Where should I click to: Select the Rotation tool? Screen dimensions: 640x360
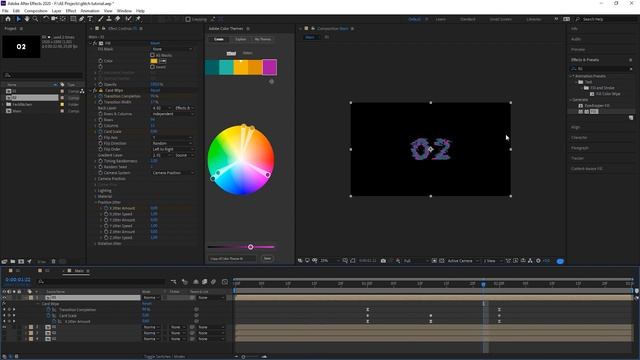pyautogui.click(x=46, y=19)
